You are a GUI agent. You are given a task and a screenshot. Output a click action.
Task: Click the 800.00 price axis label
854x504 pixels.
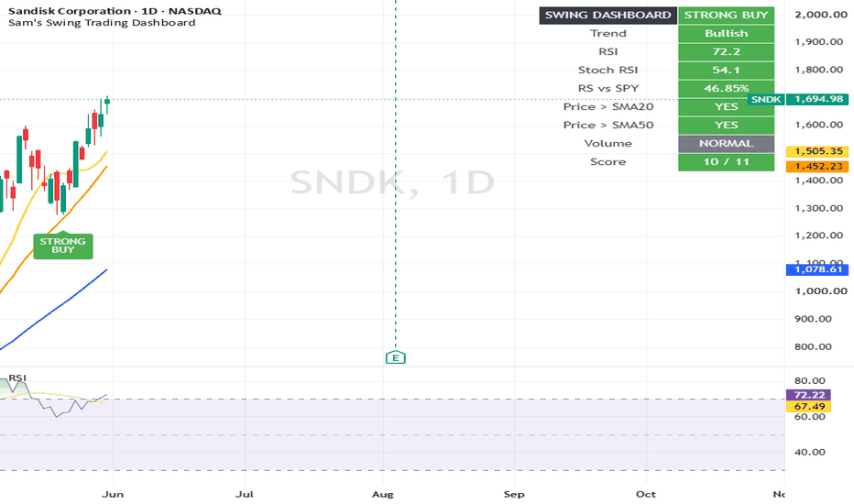click(x=813, y=346)
